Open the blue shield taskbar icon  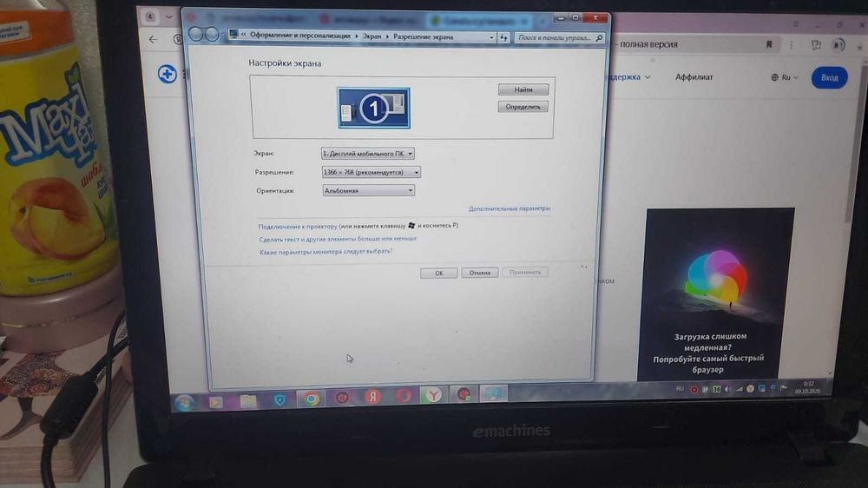click(x=279, y=400)
